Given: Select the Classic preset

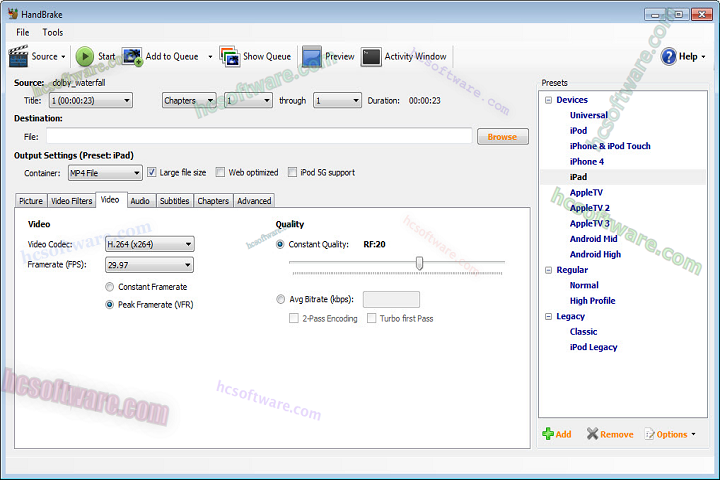Looking at the screenshot, I should tap(583, 332).
